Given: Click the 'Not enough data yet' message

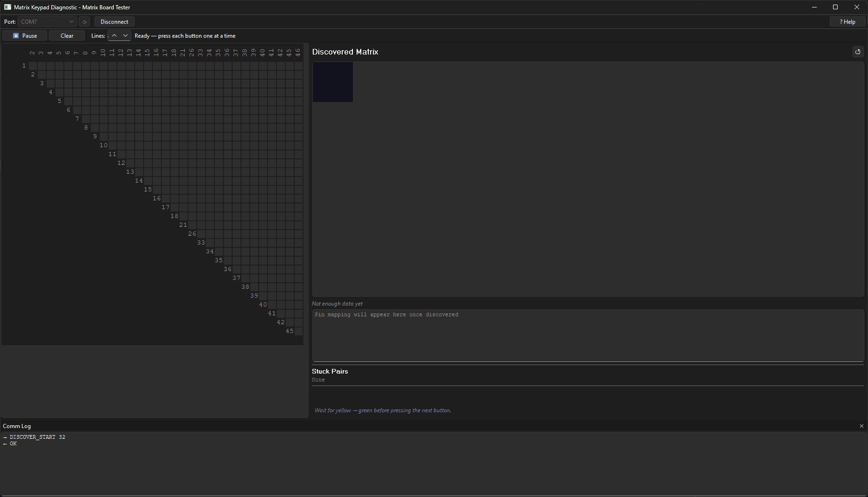Looking at the screenshot, I should (337, 304).
